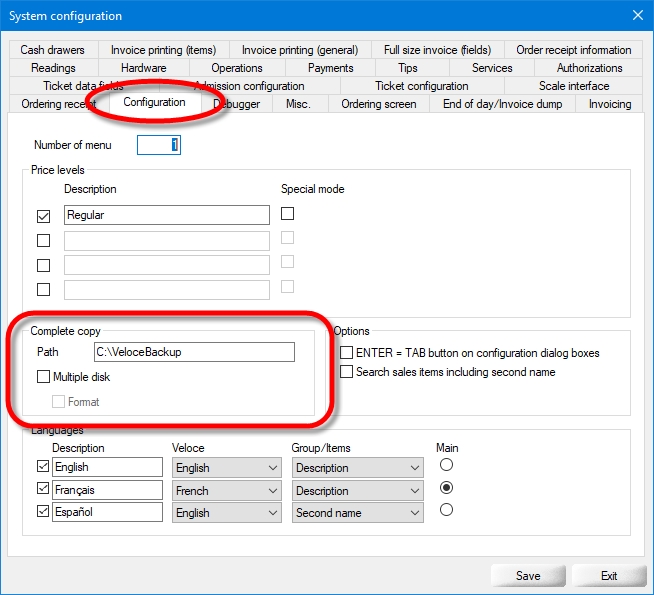Close the System configuration dialog
Image resolution: width=654 pixels, height=595 pixels.
point(637,15)
